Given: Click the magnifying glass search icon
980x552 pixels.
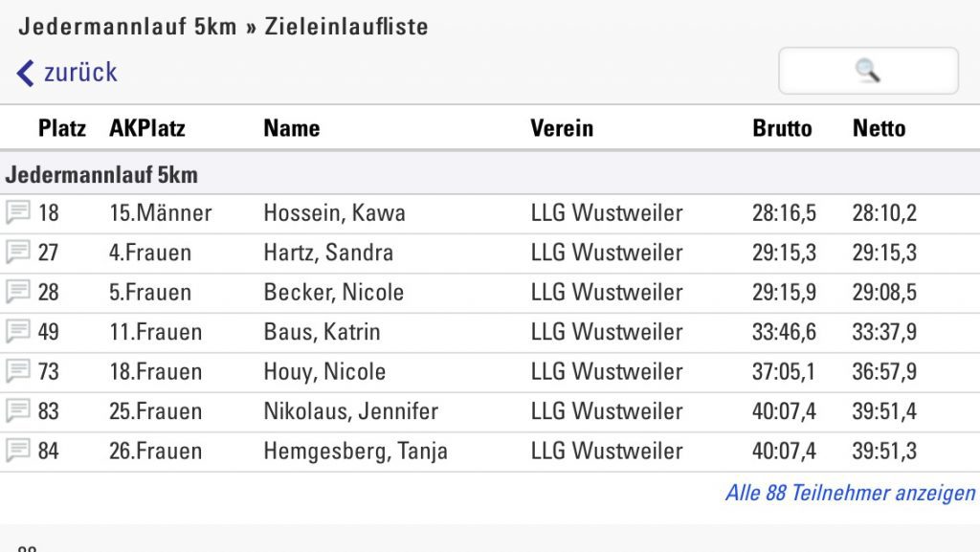Looking at the screenshot, I should coord(867,71).
